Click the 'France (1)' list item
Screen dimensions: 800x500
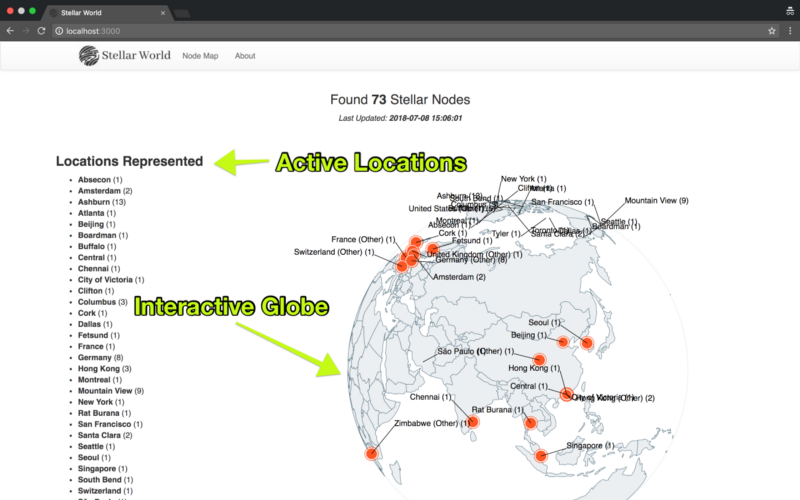coord(96,346)
